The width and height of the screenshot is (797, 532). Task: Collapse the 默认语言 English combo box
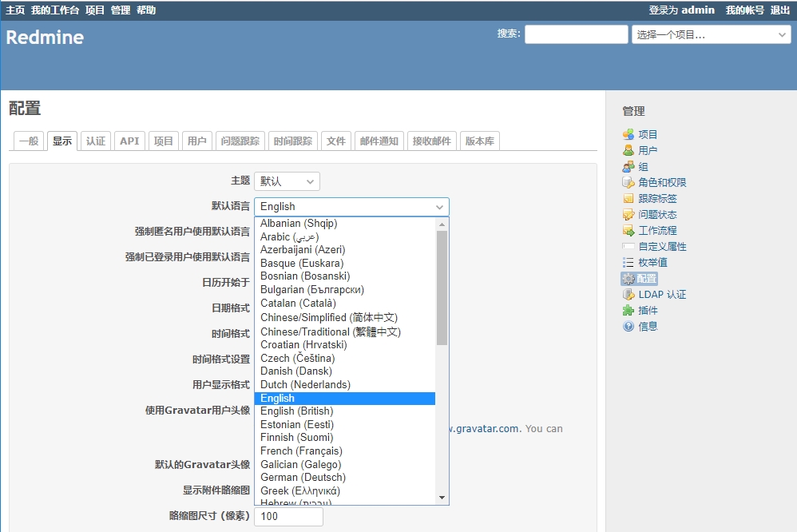pyautogui.click(x=351, y=206)
